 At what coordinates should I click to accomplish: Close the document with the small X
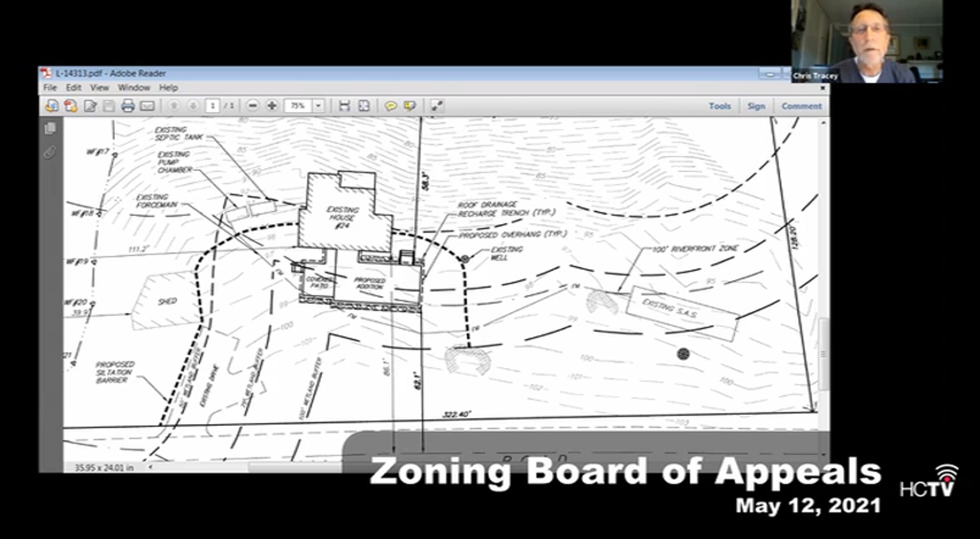tap(822, 88)
